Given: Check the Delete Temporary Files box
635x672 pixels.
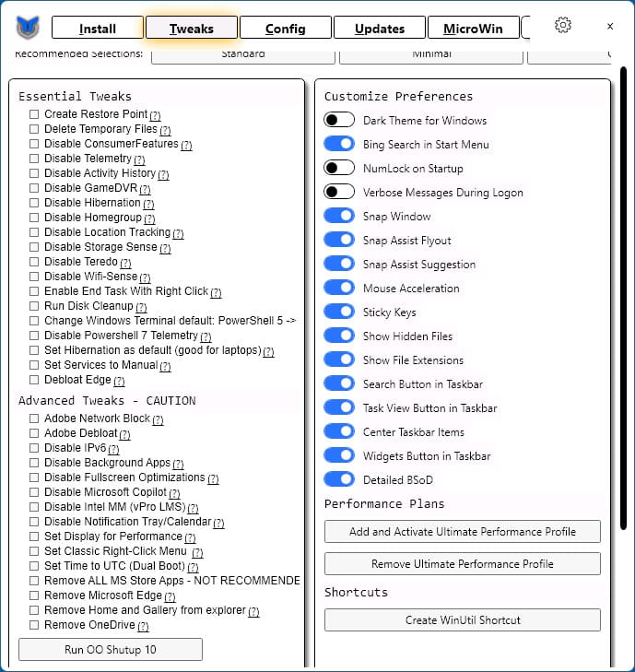Looking at the screenshot, I should [34, 129].
